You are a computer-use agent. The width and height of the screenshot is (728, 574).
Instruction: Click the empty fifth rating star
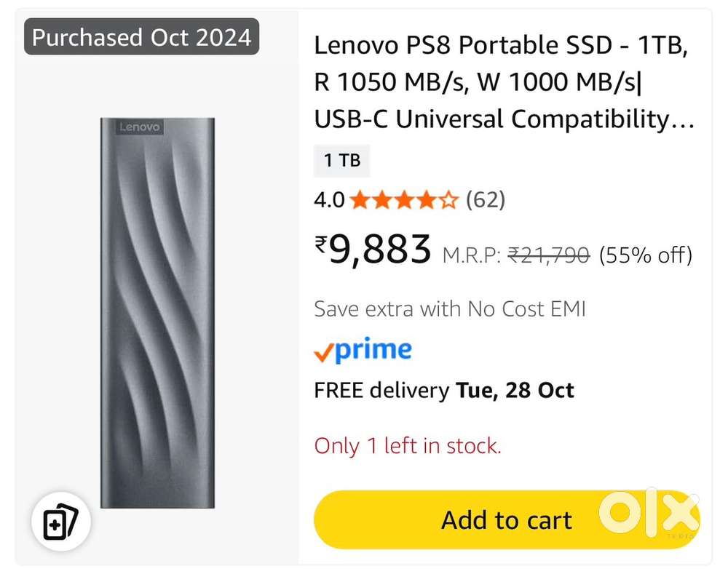[449, 200]
